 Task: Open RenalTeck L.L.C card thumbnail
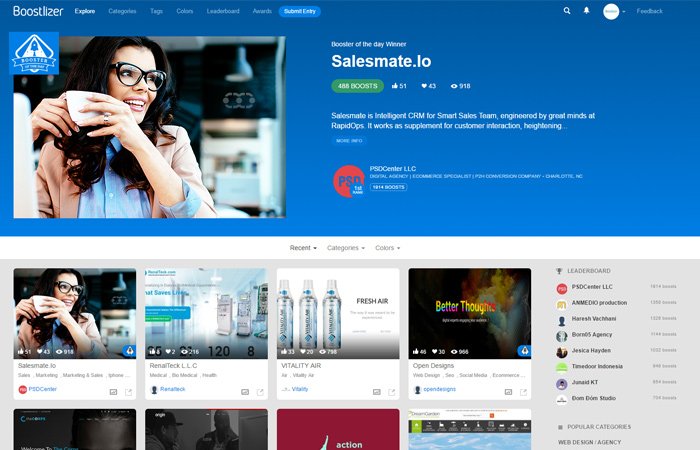(206, 312)
